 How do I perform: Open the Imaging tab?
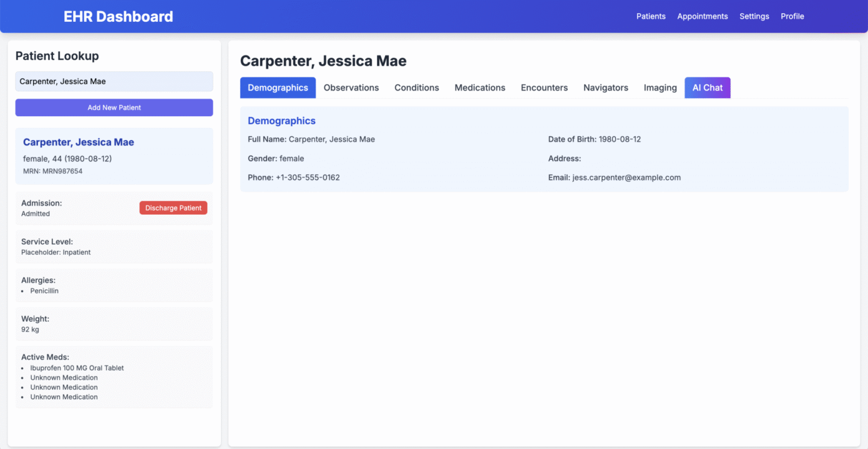click(x=660, y=87)
